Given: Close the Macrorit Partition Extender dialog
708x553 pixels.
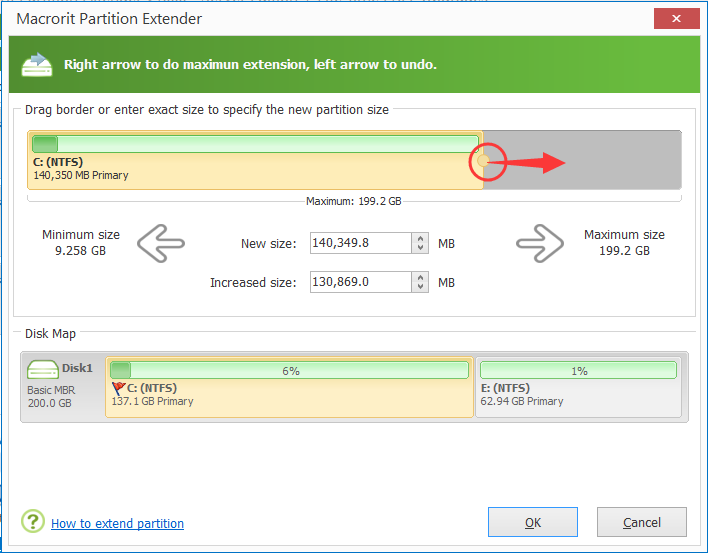Looking at the screenshot, I should click(x=676, y=19).
